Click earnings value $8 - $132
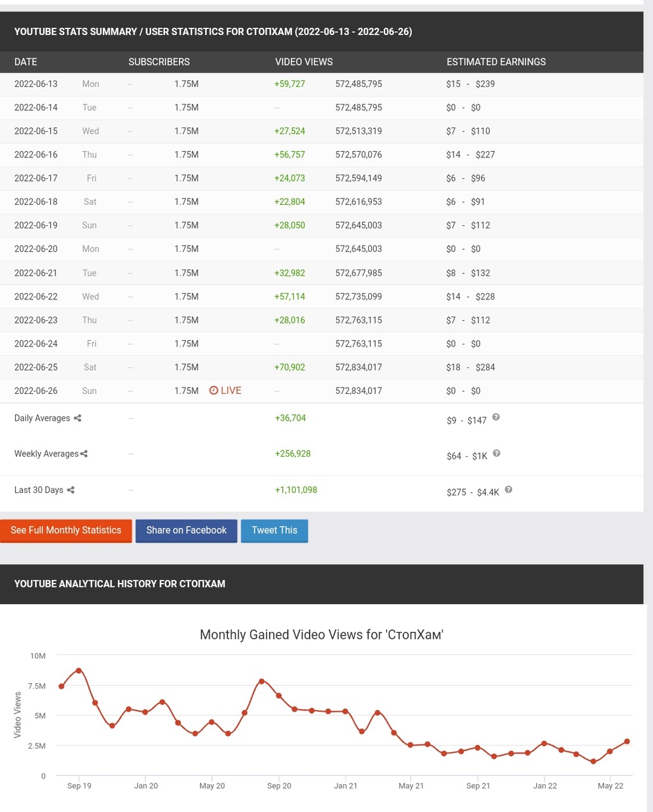The height and width of the screenshot is (812, 653). coord(468,273)
